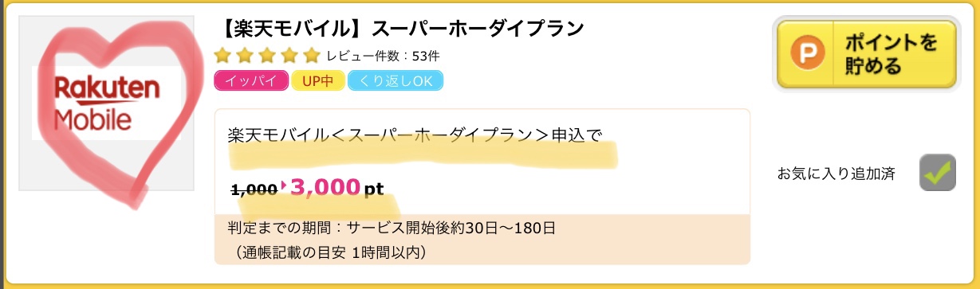Screen dimensions: 980x289
Task: Click the third review star
Action: click(267, 56)
